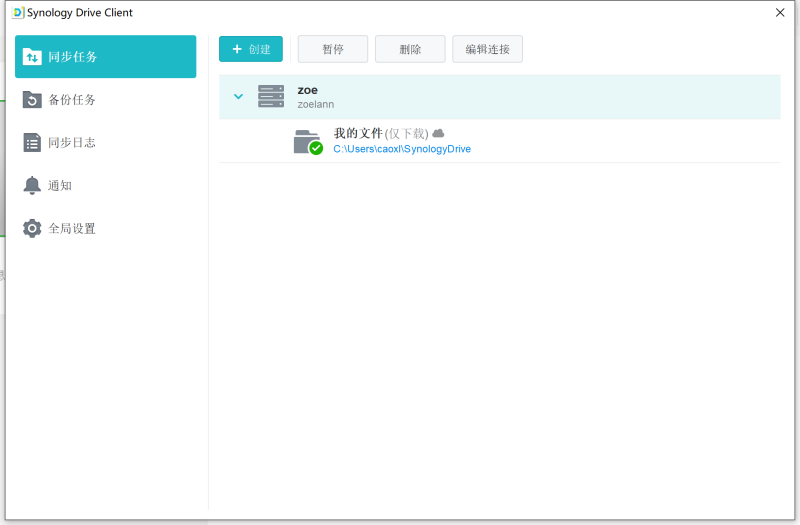Image resolution: width=800 pixels, height=525 pixels.
Task: Click the log list icon beside 同步日志
Action: (32, 142)
